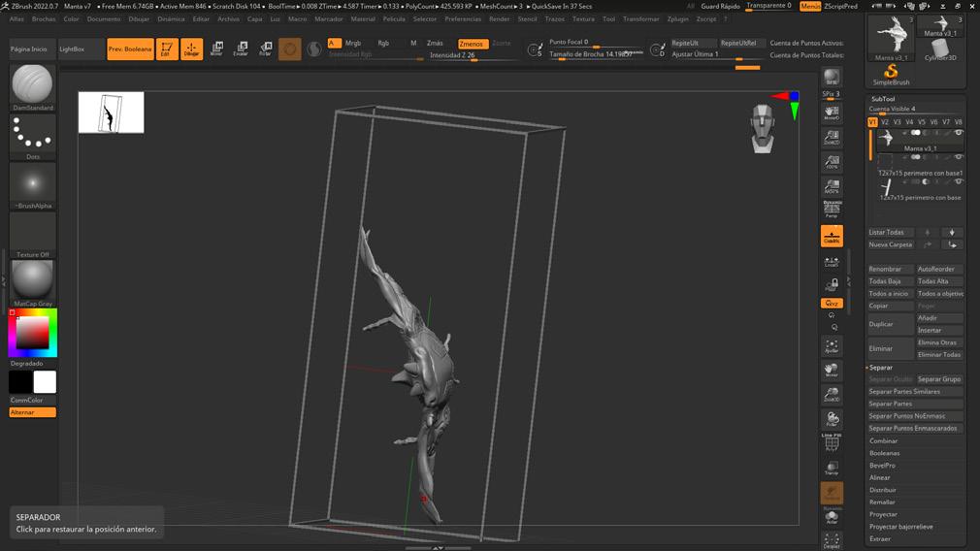Click the Mover gizmo tool in the top toolbar
This screenshot has width=980, height=551.
click(x=216, y=49)
